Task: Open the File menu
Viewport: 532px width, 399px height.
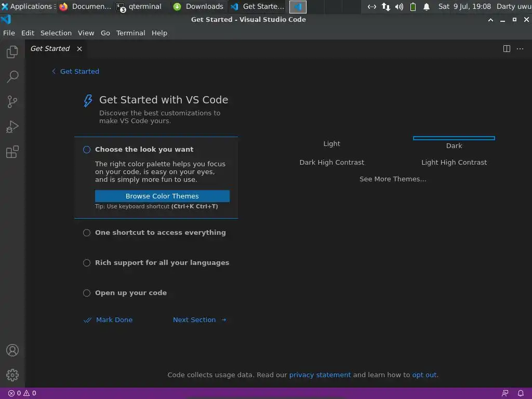Action: coord(9,33)
